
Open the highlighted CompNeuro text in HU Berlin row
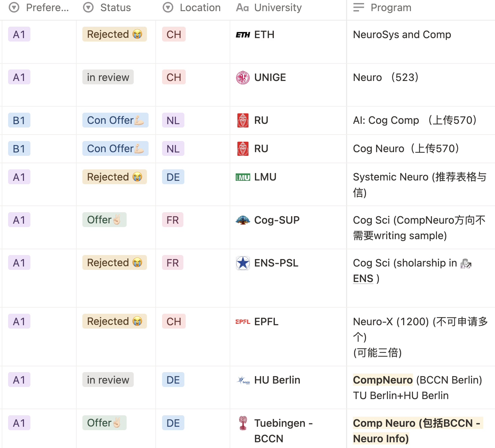pyautogui.click(x=383, y=380)
